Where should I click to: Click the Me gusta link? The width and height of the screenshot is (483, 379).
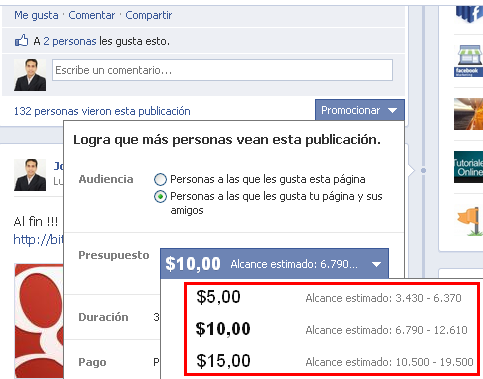click(36, 15)
